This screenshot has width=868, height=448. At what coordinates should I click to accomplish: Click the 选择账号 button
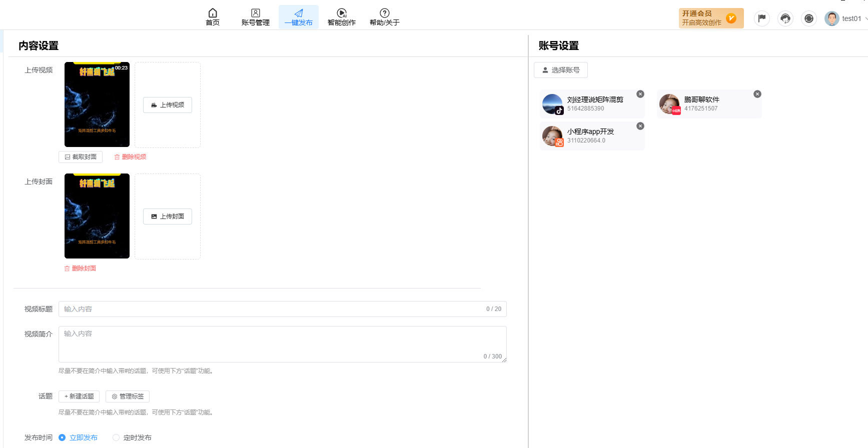click(561, 70)
